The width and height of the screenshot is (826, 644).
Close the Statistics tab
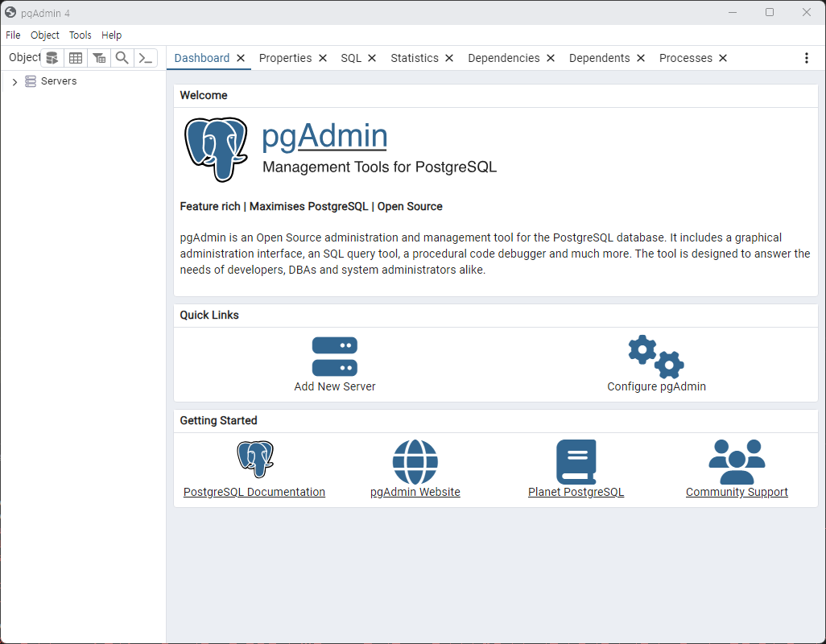(449, 58)
